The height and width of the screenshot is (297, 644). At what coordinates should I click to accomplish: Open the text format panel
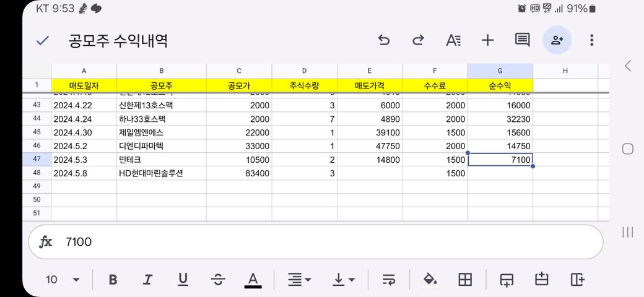[453, 41]
